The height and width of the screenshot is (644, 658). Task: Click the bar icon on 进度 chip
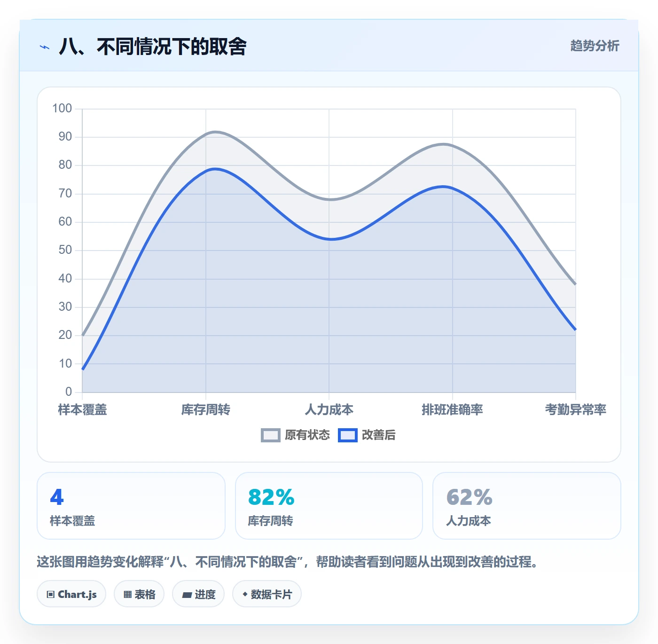point(187,595)
